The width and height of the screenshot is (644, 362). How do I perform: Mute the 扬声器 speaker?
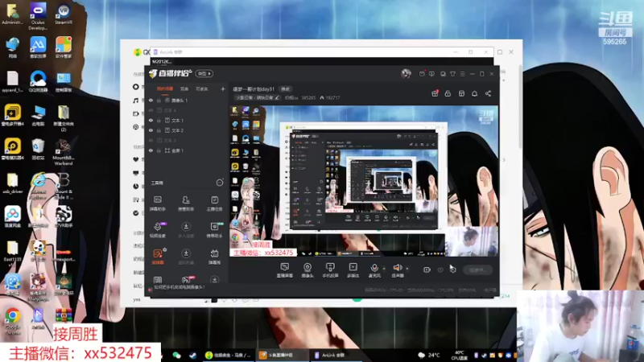(x=397, y=270)
